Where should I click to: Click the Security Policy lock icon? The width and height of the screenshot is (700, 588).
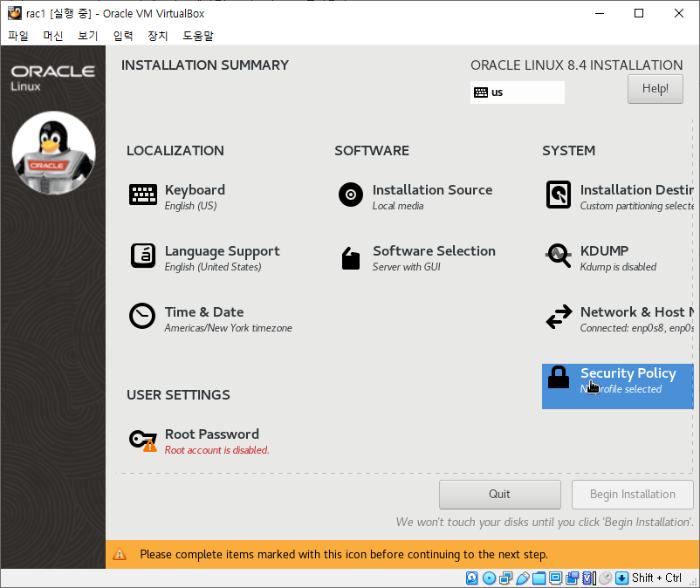click(559, 377)
